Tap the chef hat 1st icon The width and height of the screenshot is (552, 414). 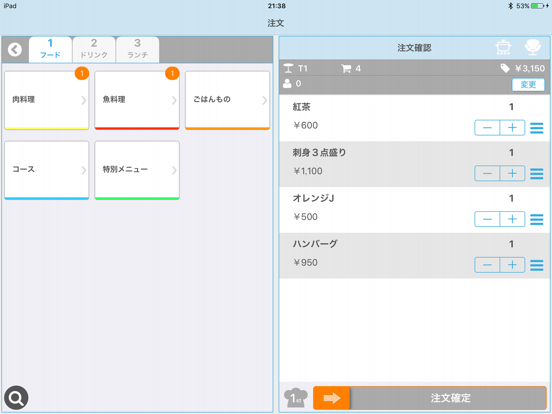[296, 397]
